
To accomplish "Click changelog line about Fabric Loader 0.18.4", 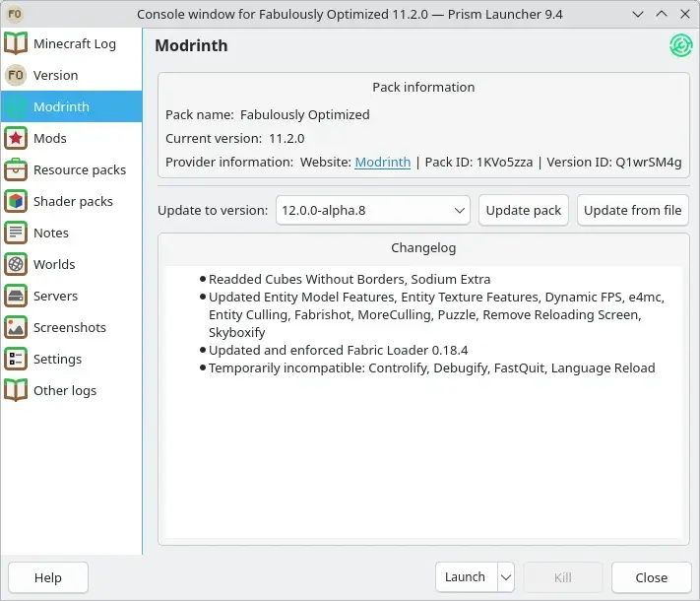I will [x=338, y=351].
